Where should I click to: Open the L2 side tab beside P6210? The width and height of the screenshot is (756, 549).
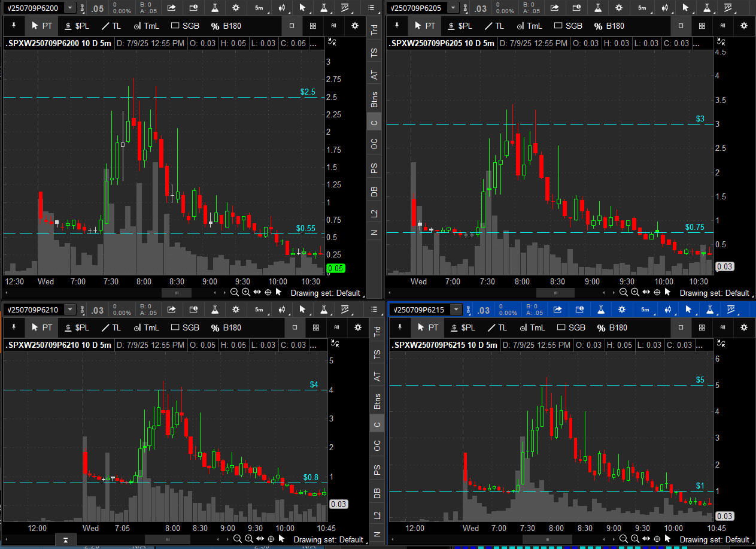pos(377,515)
